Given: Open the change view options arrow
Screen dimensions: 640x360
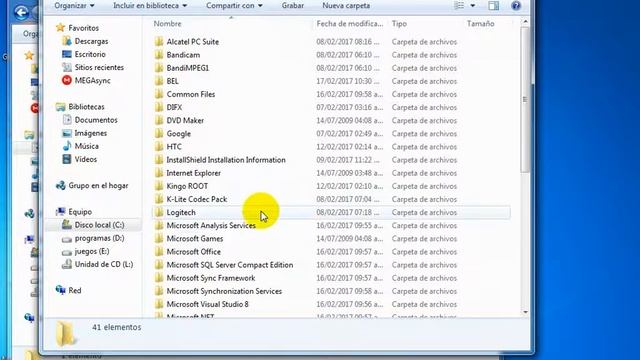Looking at the screenshot, I should [x=473, y=6].
